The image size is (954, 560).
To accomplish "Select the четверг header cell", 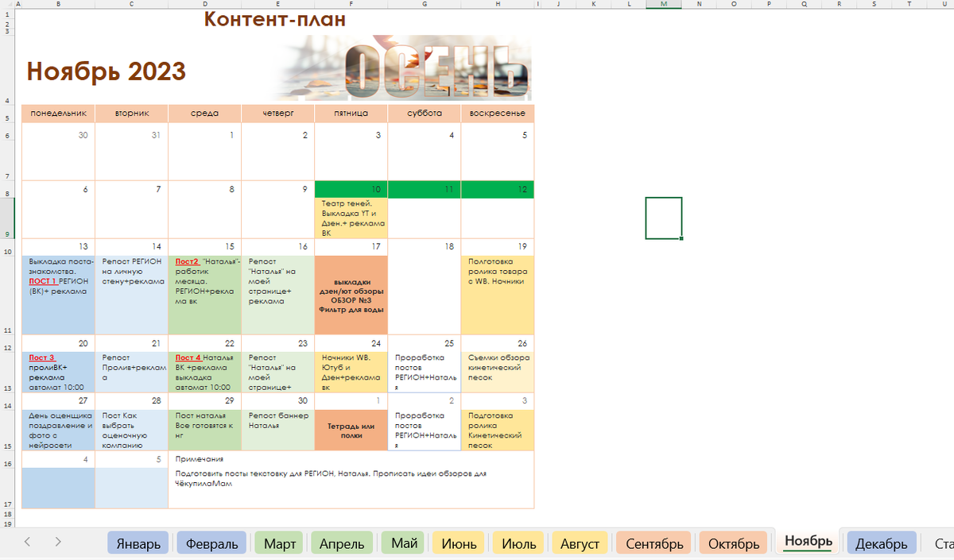I will click(x=277, y=114).
